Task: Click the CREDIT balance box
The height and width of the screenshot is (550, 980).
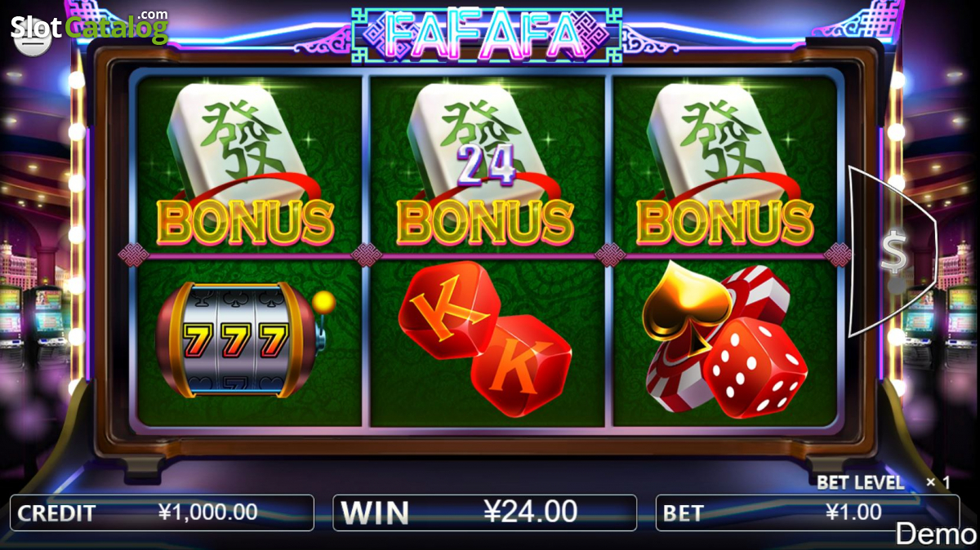Action: (162, 512)
